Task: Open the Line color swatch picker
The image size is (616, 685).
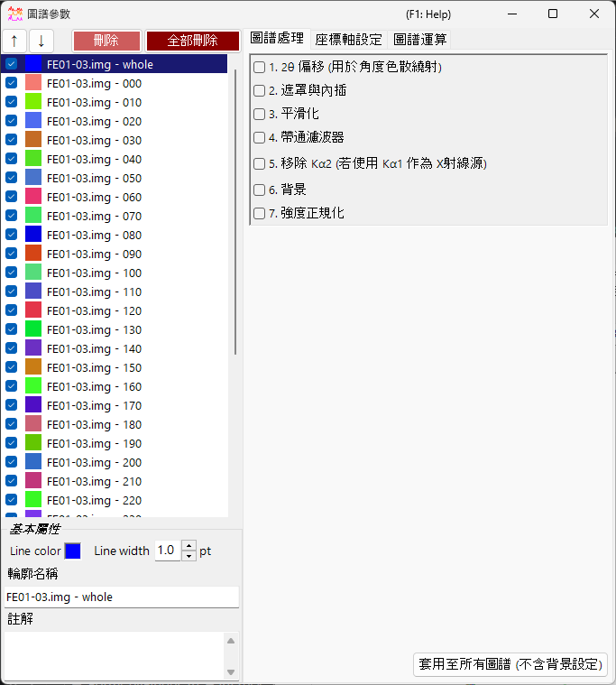Action: [x=73, y=551]
